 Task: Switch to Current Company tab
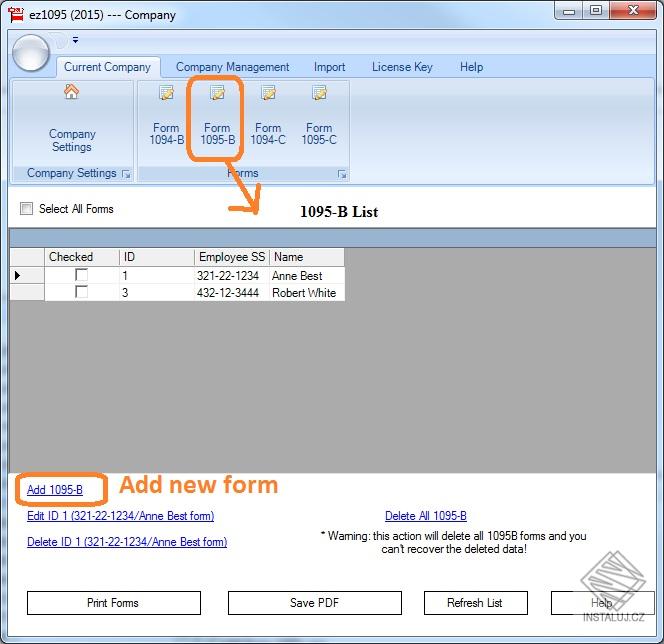click(108, 67)
